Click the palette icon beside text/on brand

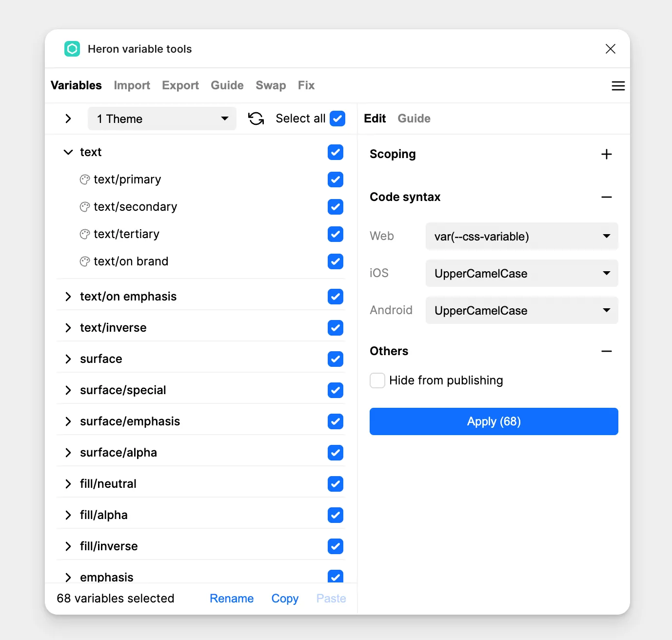click(x=85, y=261)
